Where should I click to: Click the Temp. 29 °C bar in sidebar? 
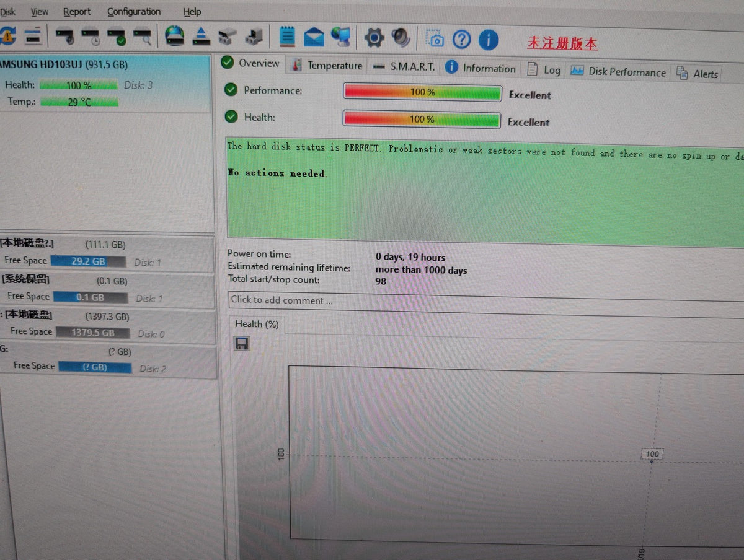click(x=79, y=102)
